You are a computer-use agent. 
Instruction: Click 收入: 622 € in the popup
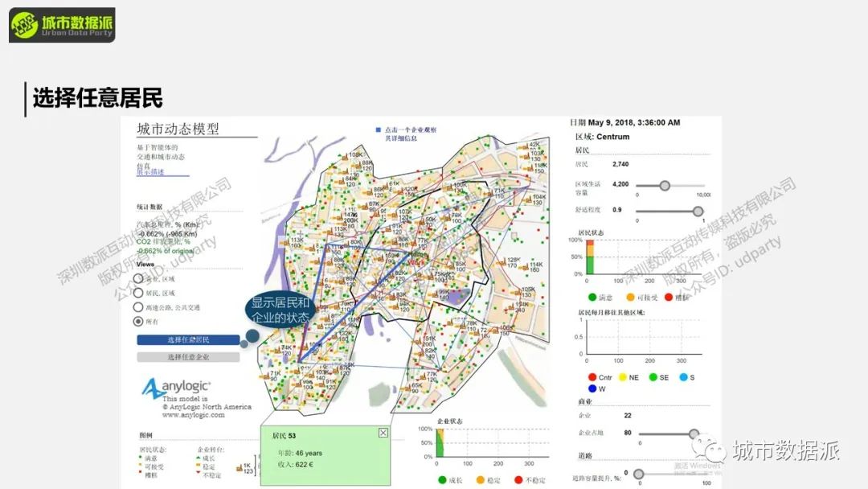(296, 465)
